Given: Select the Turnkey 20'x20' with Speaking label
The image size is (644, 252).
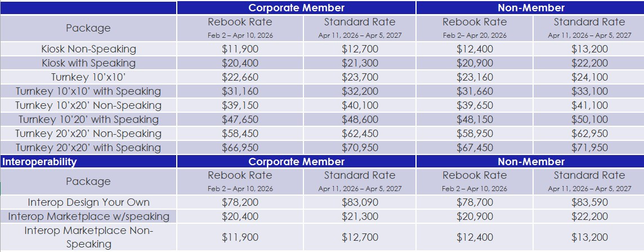Looking at the screenshot, I should click(x=88, y=148).
